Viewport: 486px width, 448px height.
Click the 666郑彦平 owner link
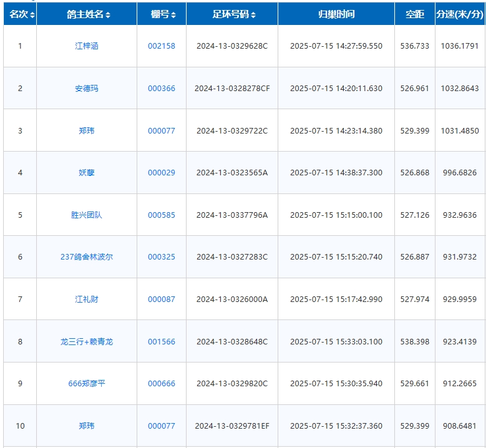[87, 384]
